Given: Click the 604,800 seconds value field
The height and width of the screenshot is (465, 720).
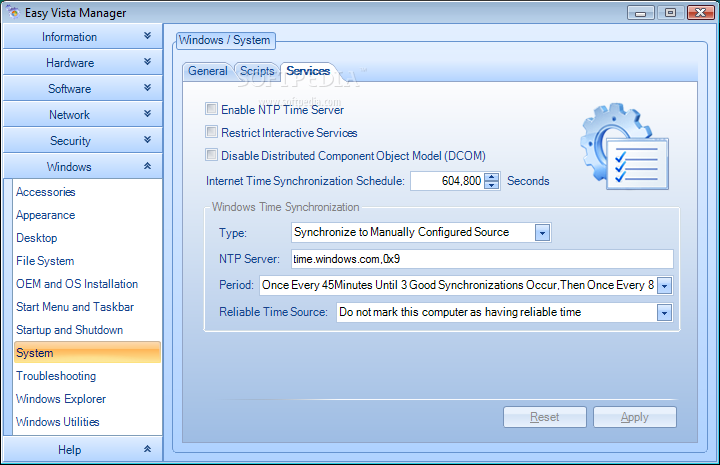Looking at the screenshot, I should coord(447,181).
